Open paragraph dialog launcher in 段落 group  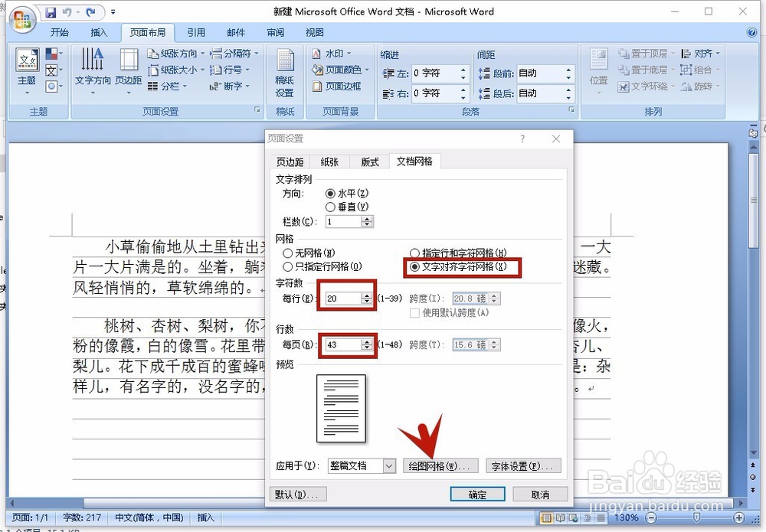[571, 110]
